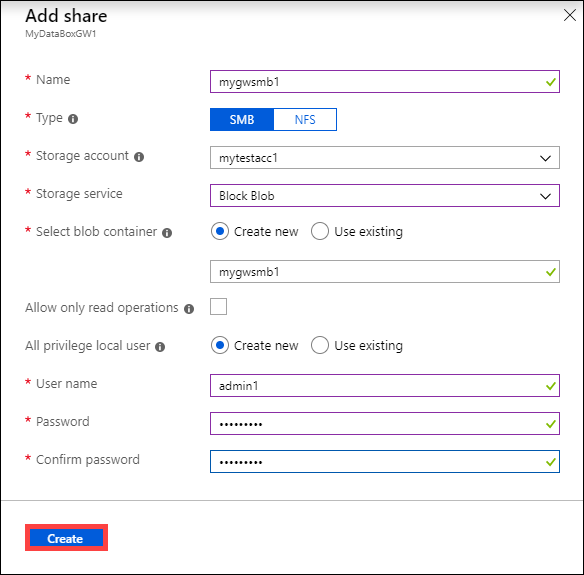
Task: Click the blob container name field
Action: click(x=385, y=271)
